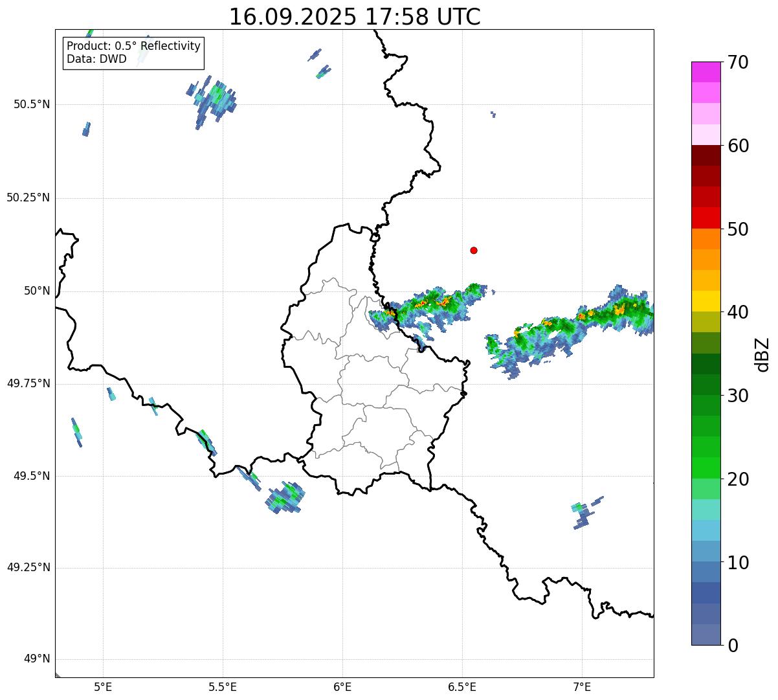Select the magenta 70 dBZ color band
Screen dimensions: 778x700
pos(706,72)
